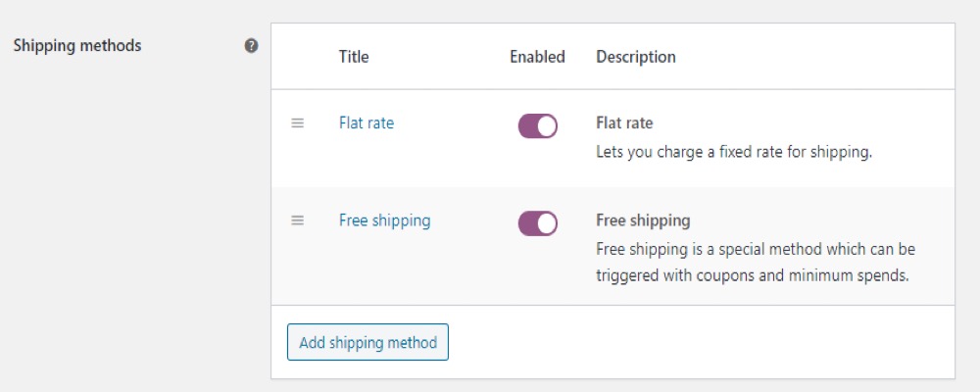Viewport: 980px width, 392px height.
Task: Click the Shipping methods help question-mark icon
Action: pos(251,46)
